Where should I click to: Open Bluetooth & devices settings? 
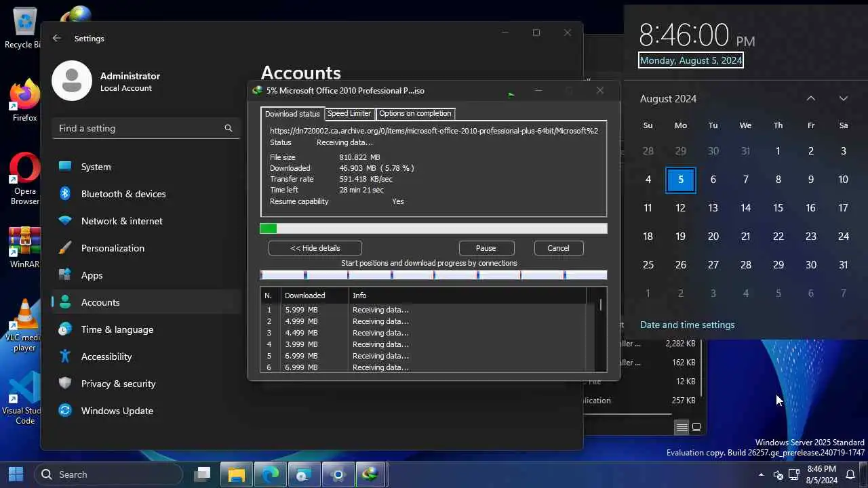146,194
